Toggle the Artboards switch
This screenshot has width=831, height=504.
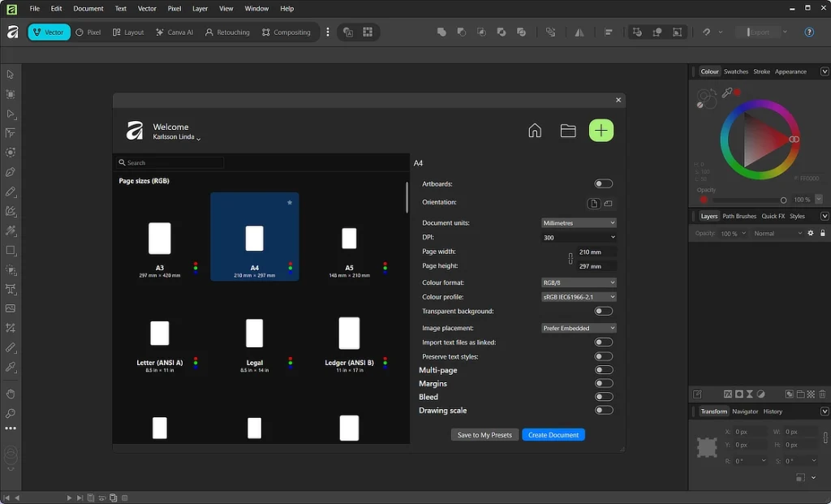click(603, 184)
